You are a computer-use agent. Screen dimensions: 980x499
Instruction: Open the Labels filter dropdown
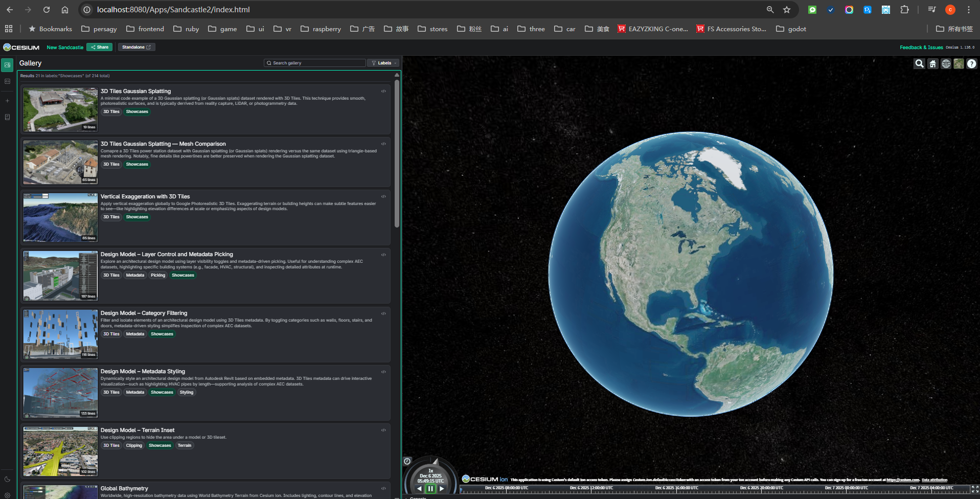[384, 63]
